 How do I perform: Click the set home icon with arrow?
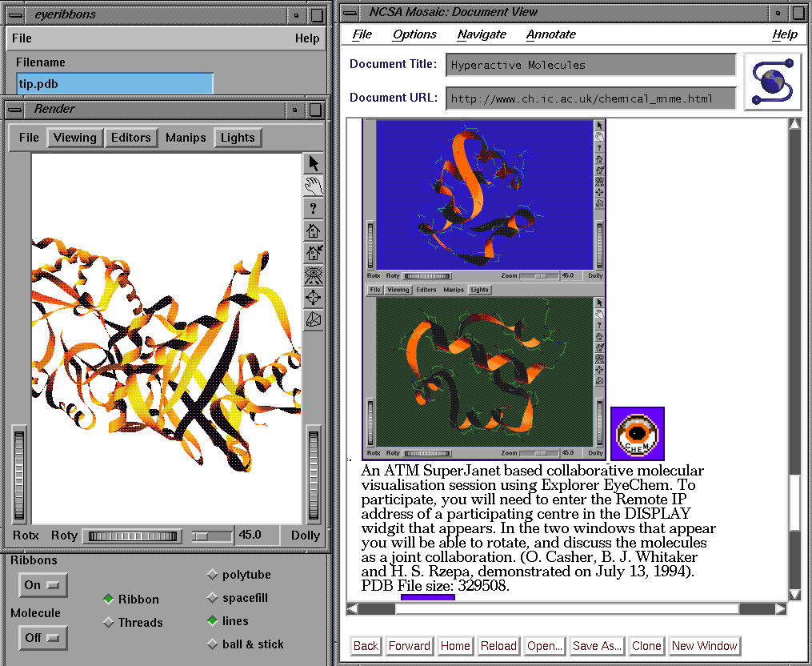click(x=314, y=253)
